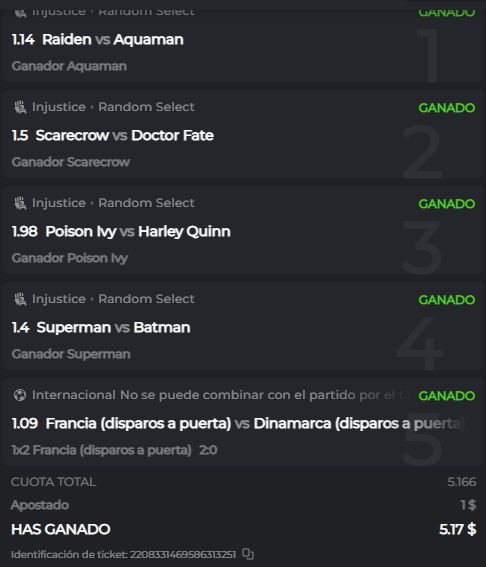
Task: Click the Injustice icon for Superman bet
Action: [20, 299]
